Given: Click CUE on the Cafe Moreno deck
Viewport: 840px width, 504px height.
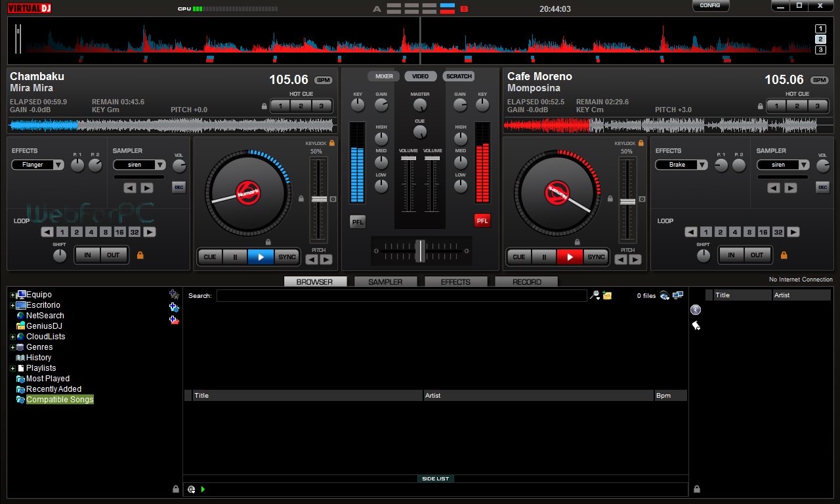Looking at the screenshot, I should coord(519,257).
